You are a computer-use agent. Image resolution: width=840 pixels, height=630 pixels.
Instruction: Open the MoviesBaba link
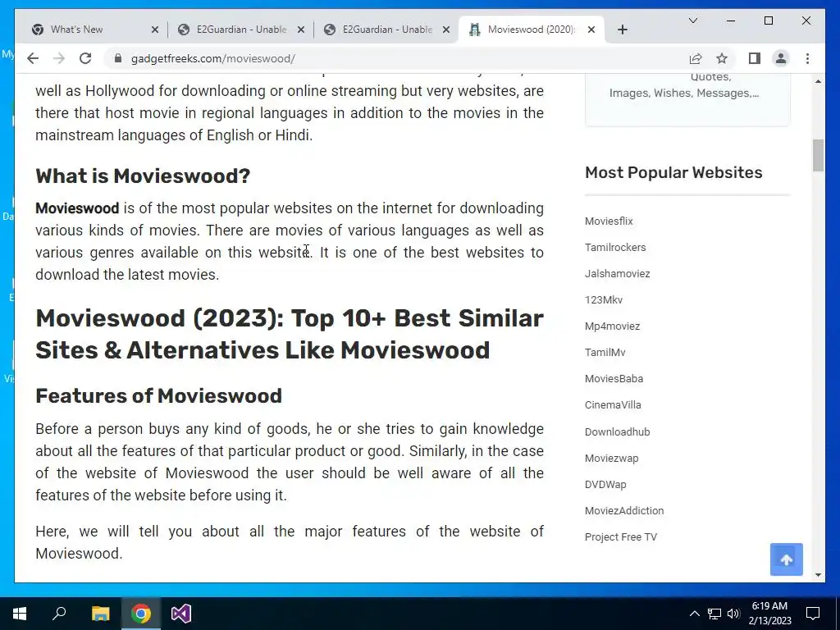point(614,379)
